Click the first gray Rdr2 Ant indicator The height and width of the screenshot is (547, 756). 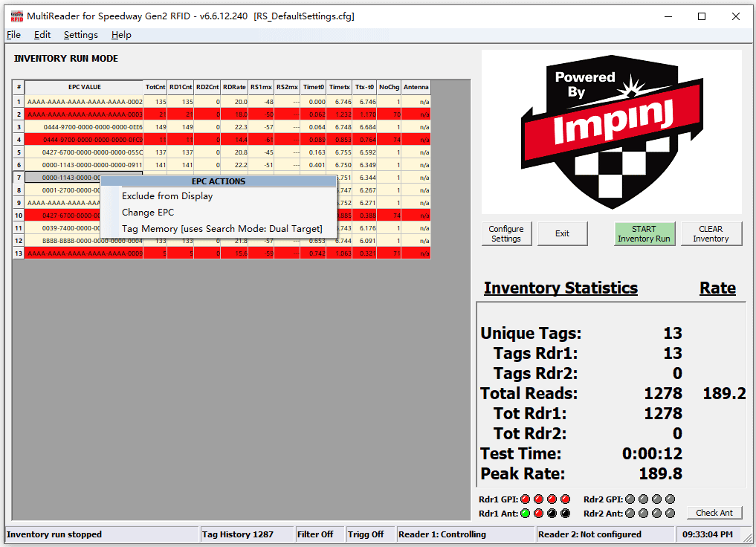pos(630,513)
